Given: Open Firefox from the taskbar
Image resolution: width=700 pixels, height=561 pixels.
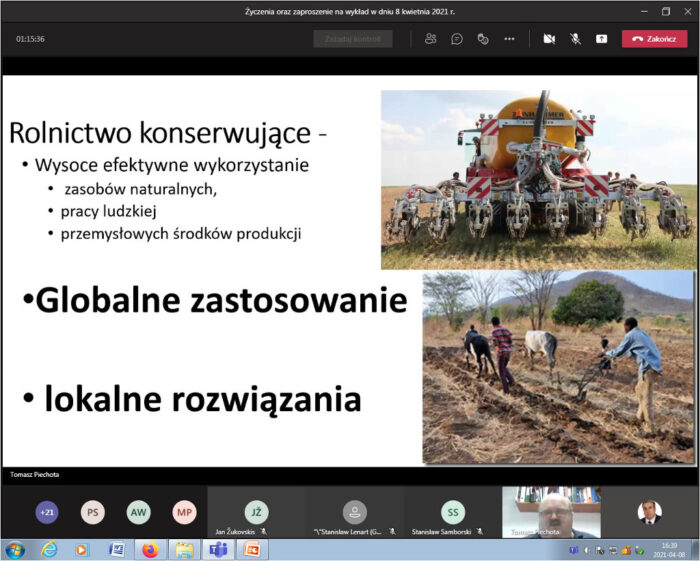Looking at the screenshot, I should pyautogui.click(x=149, y=550).
